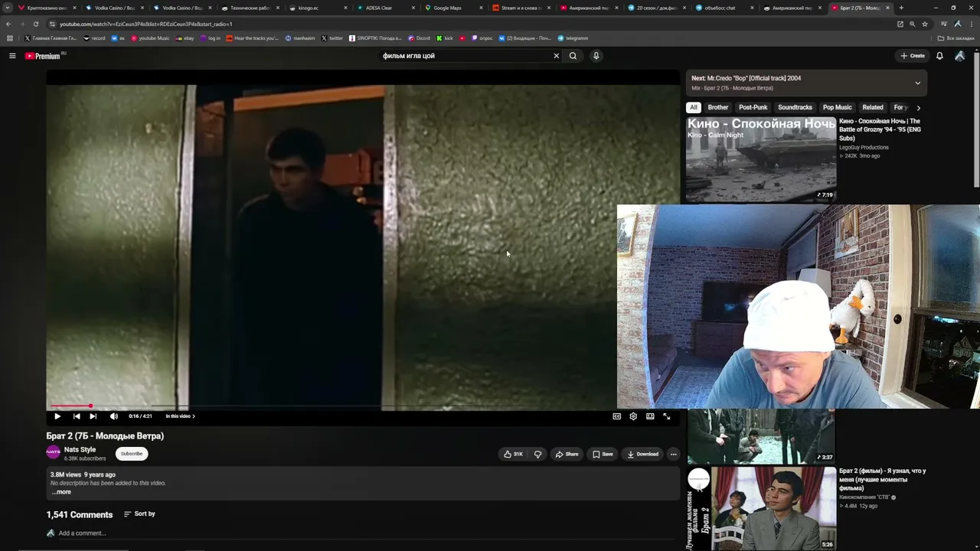Open the Nats Style channel avatar
This screenshot has width=980, height=551.
coord(53,453)
